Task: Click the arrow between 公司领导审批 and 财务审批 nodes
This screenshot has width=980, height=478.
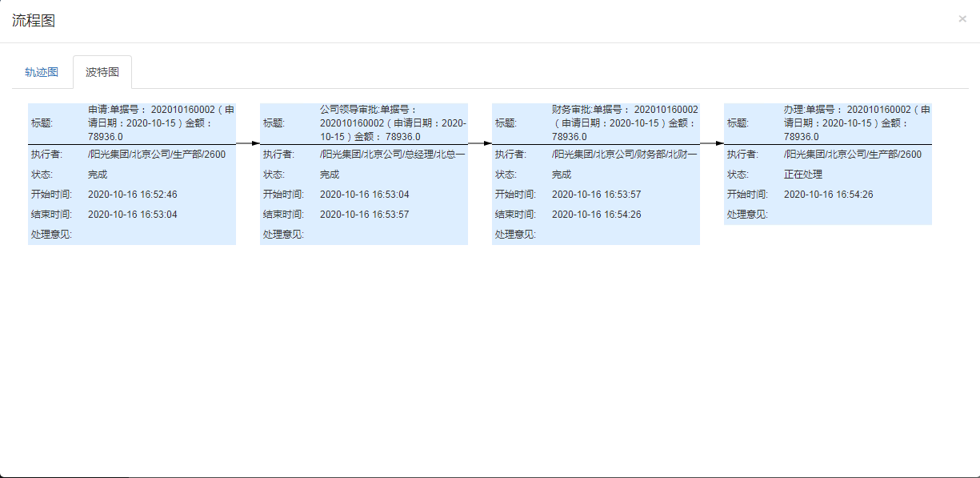Action: pyautogui.click(x=480, y=144)
